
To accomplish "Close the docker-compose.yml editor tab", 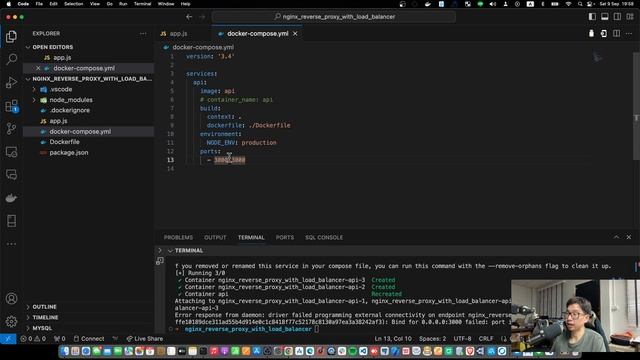I will click(x=295, y=33).
